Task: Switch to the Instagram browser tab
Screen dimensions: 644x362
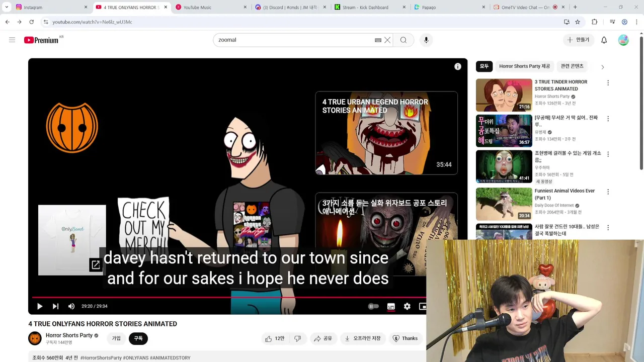Action: pyautogui.click(x=50, y=7)
